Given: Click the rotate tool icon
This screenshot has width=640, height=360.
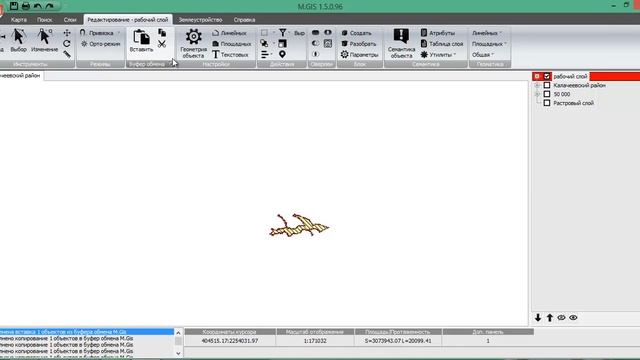Looking at the screenshot, I should click(x=67, y=43).
